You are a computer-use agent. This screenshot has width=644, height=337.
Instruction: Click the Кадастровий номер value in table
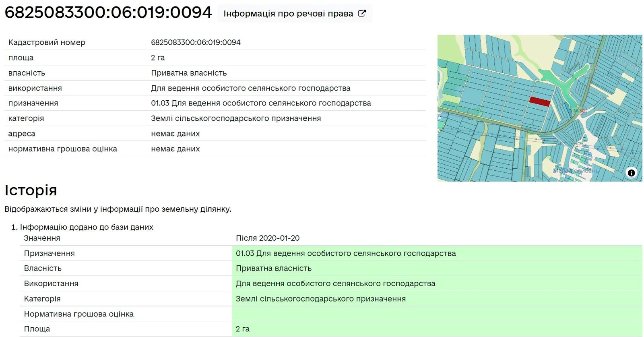tap(196, 43)
